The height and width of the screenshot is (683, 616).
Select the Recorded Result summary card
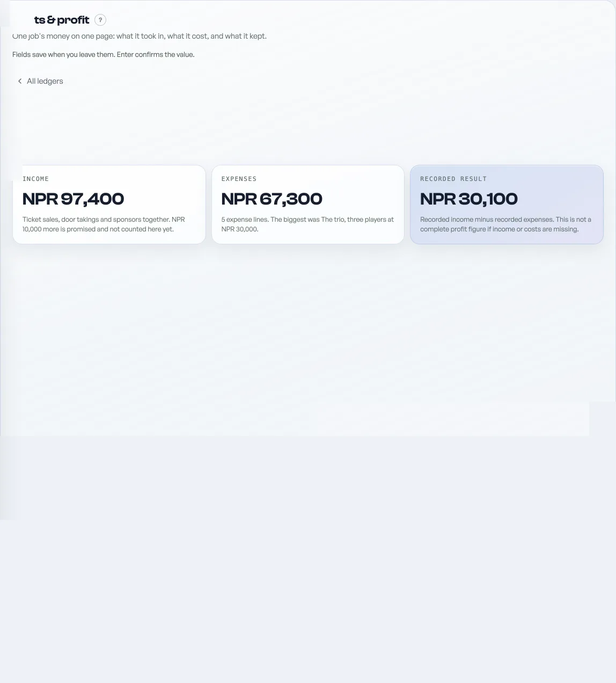click(507, 205)
